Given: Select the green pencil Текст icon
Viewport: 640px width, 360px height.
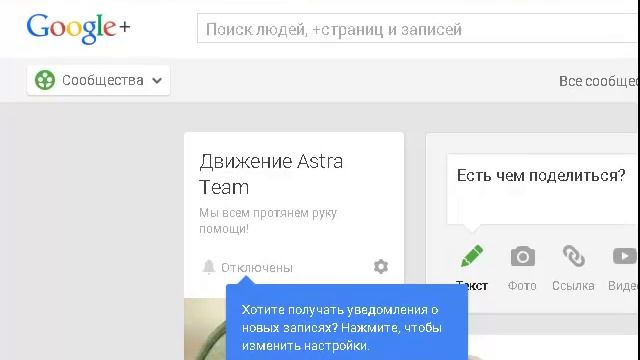Looking at the screenshot, I should click(x=472, y=256).
